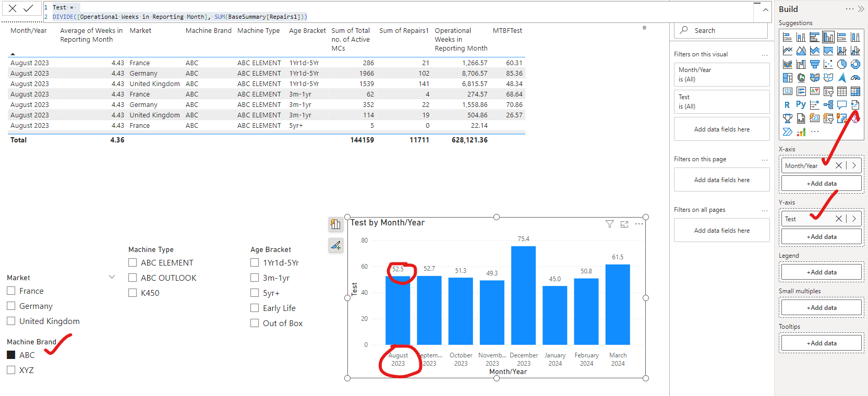Uncheck the ABC machine brand box
Screen dimensions: 868x396
(x=11, y=355)
